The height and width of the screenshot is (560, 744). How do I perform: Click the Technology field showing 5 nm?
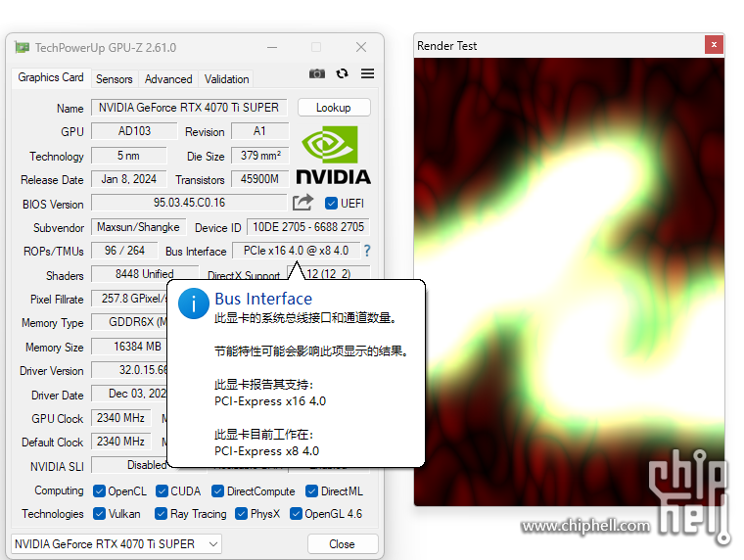point(128,156)
